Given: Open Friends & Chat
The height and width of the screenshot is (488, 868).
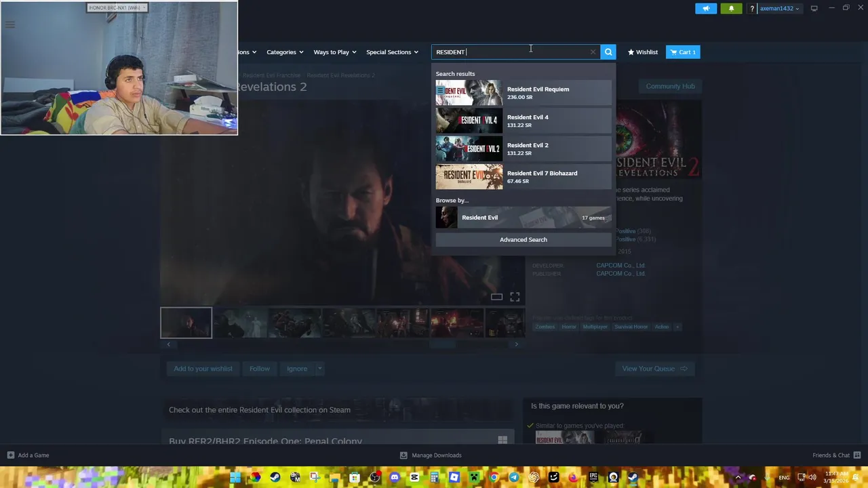Looking at the screenshot, I should (837, 455).
